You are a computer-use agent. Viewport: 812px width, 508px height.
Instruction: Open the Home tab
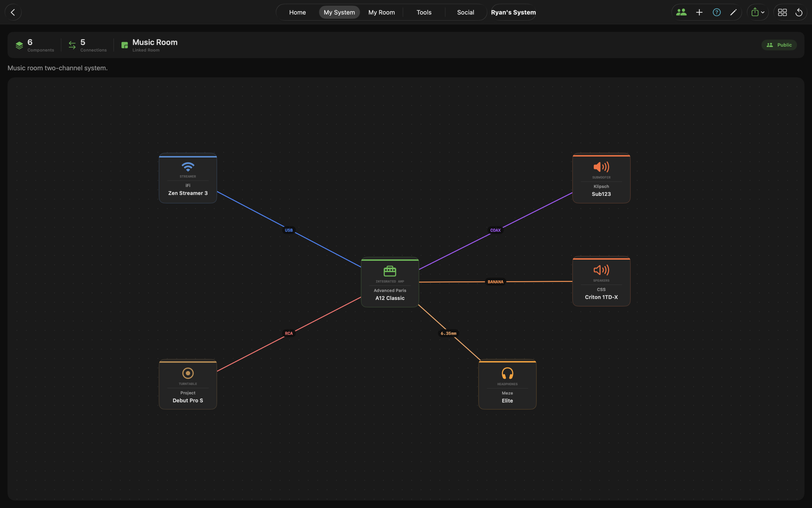(297, 12)
